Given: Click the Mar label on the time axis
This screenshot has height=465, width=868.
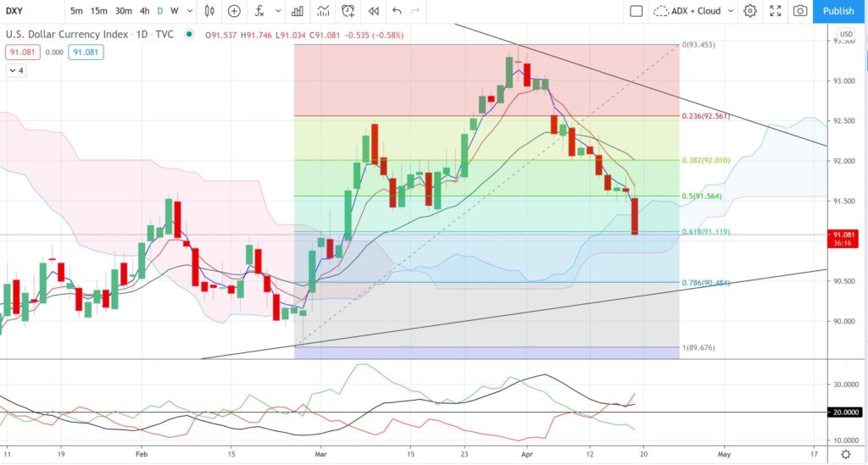Looking at the screenshot, I should 320,455.
